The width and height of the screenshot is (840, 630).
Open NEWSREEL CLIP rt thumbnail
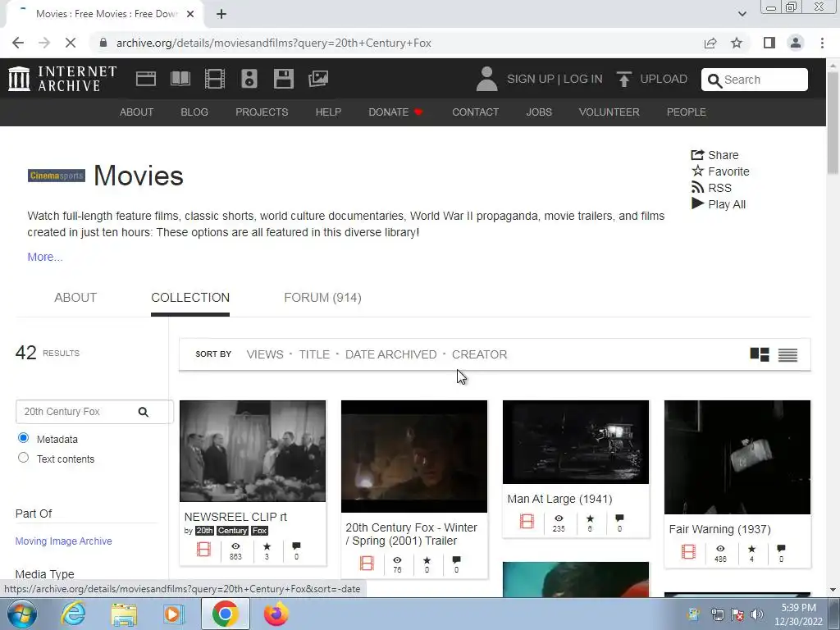coord(253,451)
